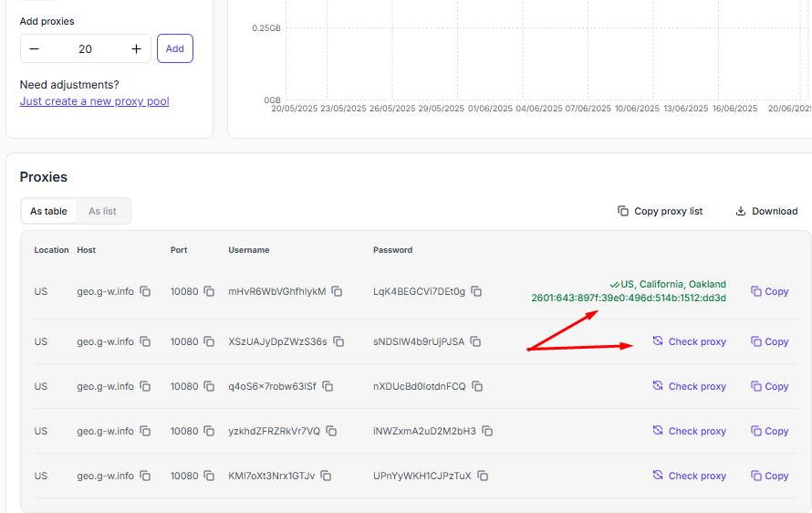Viewport: 812px width, 513px height.
Task: Click the Username column header
Action: [x=248, y=250]
